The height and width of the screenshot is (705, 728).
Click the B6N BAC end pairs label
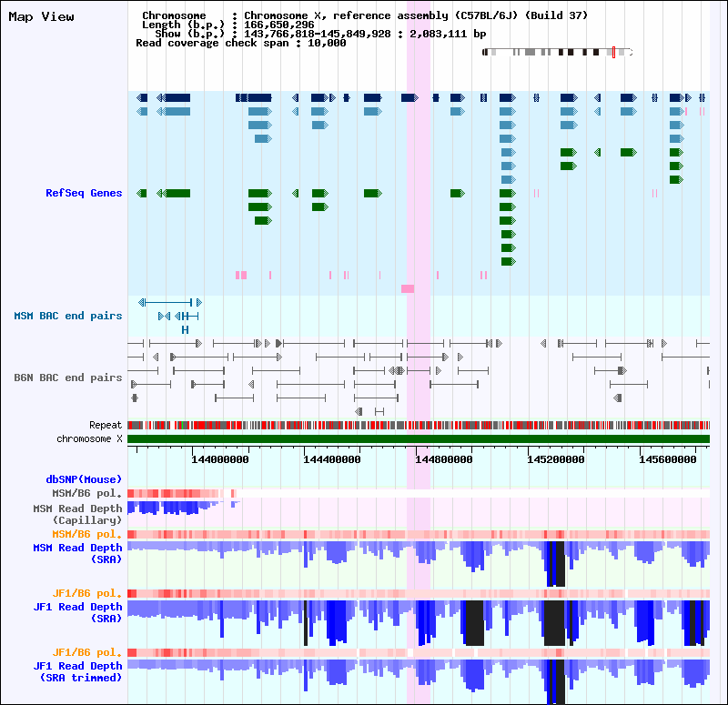click(x=67, y=378)
